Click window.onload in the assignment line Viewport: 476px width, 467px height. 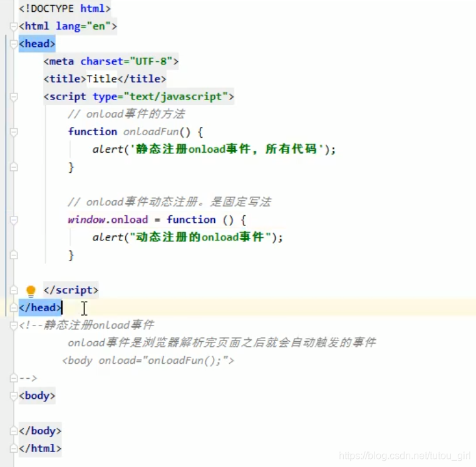coord(108,219)
